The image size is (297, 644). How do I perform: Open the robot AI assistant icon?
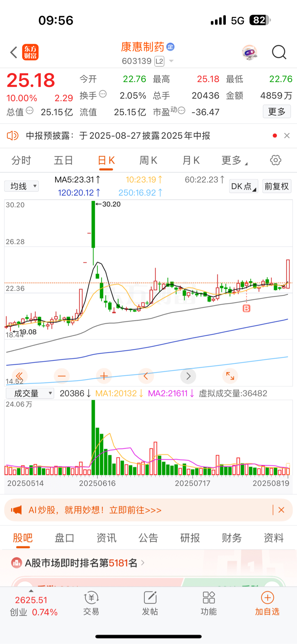(x=250, y=52)
